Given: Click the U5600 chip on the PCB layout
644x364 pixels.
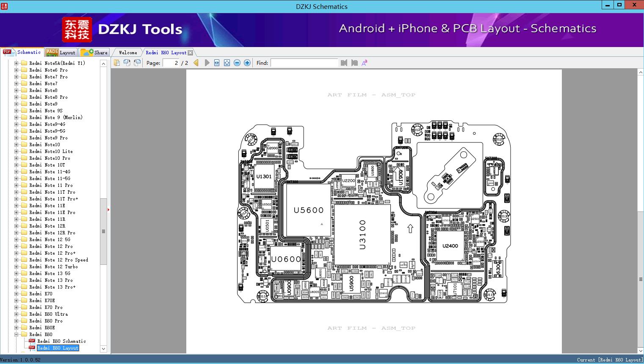Looking at the screenshot, I should 309,210.
